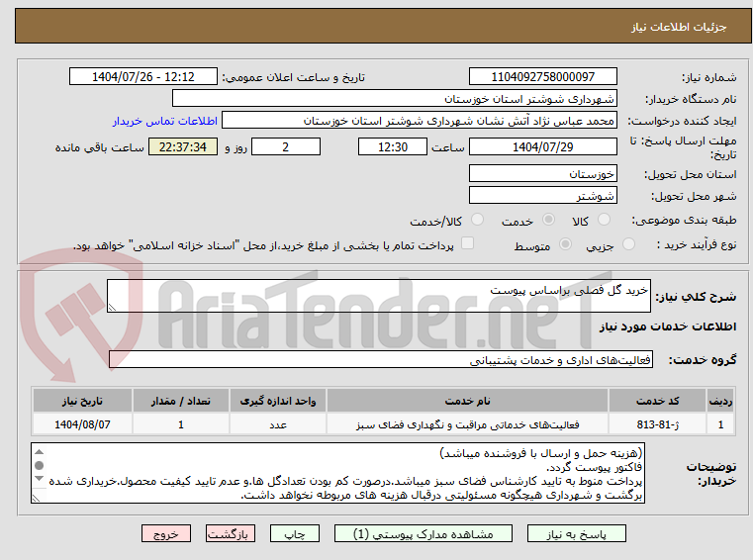Click the تاریخ نیاز column header
This screenshot has height=560, width=753.
click(82, 401)
